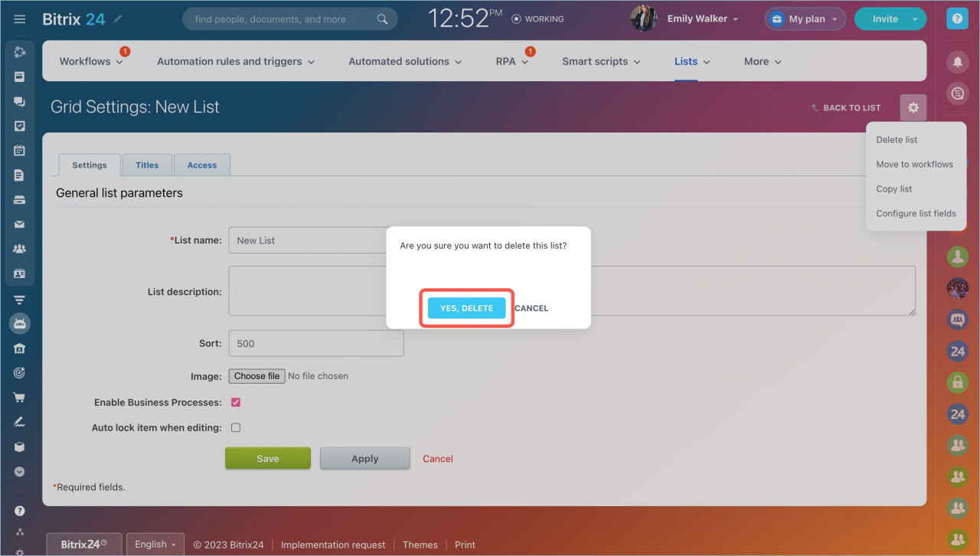Screen dimensions: 980x556
Task: Choose Configure list fields menu item
Action: (x=916, y=213)
